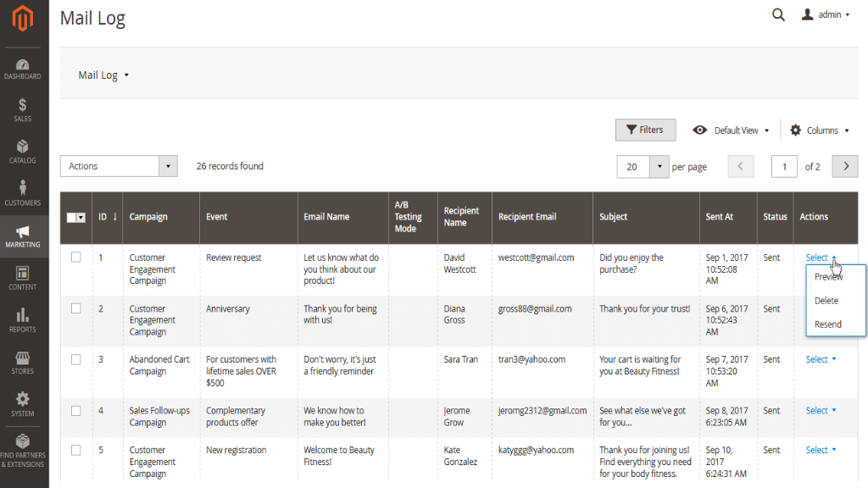
Task: Click the Magento logo icon
Action: click(23, 19)
